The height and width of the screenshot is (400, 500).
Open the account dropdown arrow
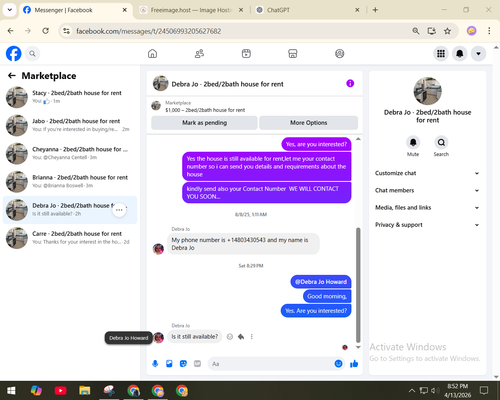478,54
